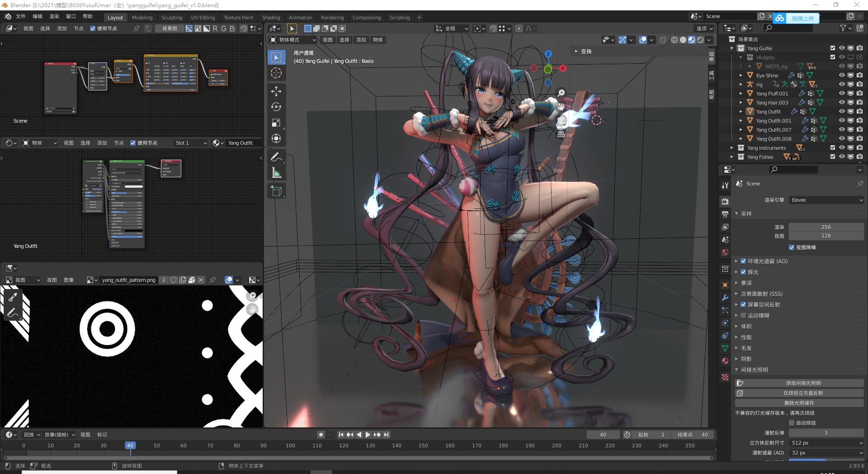Choose the Measure ruler tool
868x474 pixels.
point(276,173)
